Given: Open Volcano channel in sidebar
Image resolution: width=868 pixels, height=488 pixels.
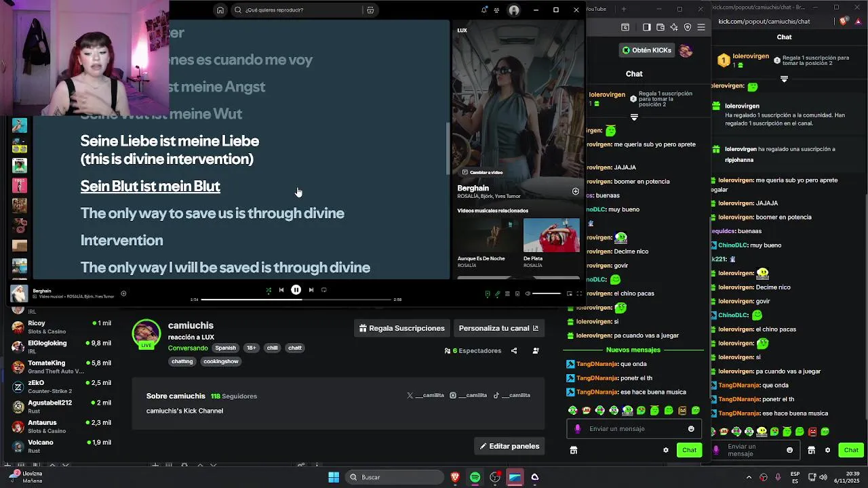Looking at the screenshot, I should tap(61, 446).
